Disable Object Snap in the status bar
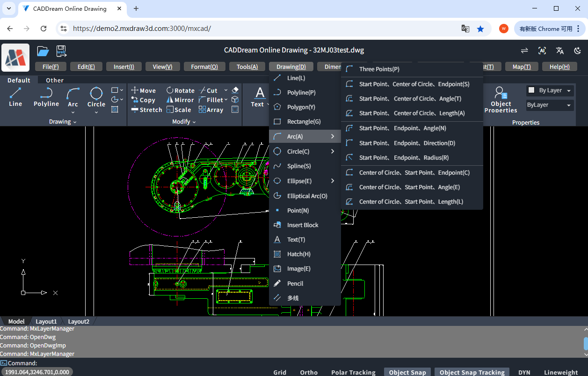The width and height of the screenshot is (588, 376). [407, 372]
